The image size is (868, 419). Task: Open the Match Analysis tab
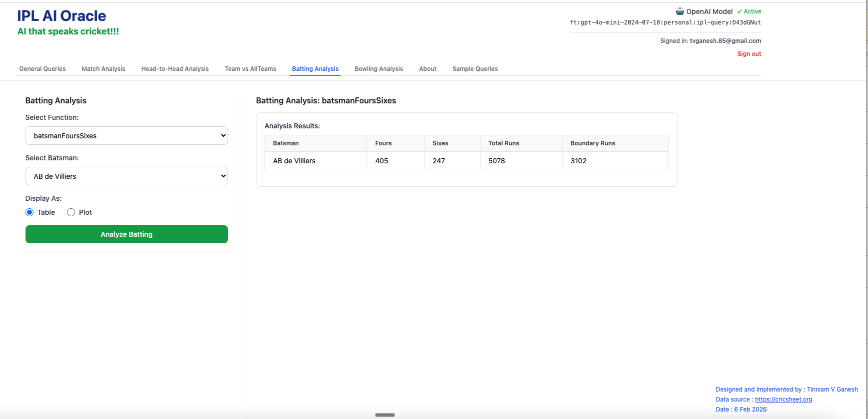click(x=103, y=69)
